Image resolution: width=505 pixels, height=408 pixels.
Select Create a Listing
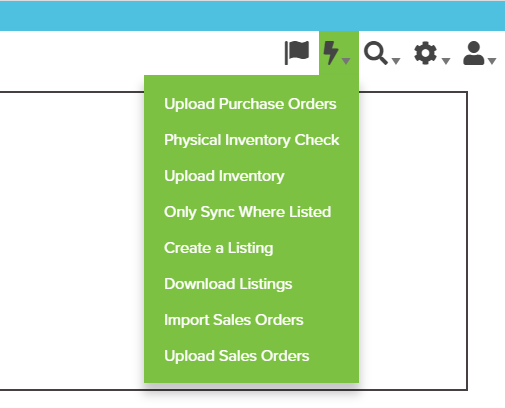point(219,248)
